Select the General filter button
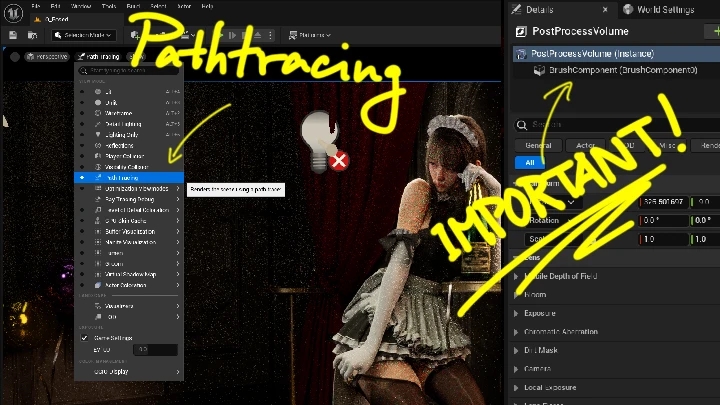This screenshot has height=405, width=720. [x=538, y=145]
